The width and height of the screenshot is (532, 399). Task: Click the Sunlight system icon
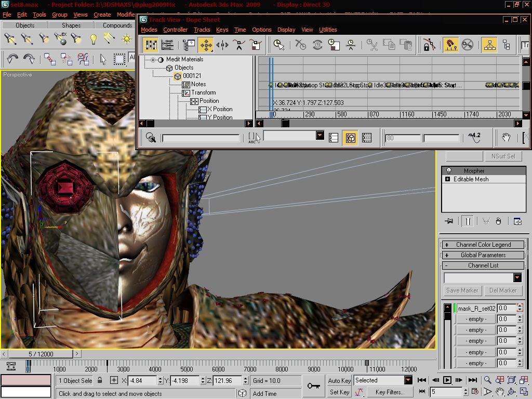pyautogui.click(x=127, y=39)
